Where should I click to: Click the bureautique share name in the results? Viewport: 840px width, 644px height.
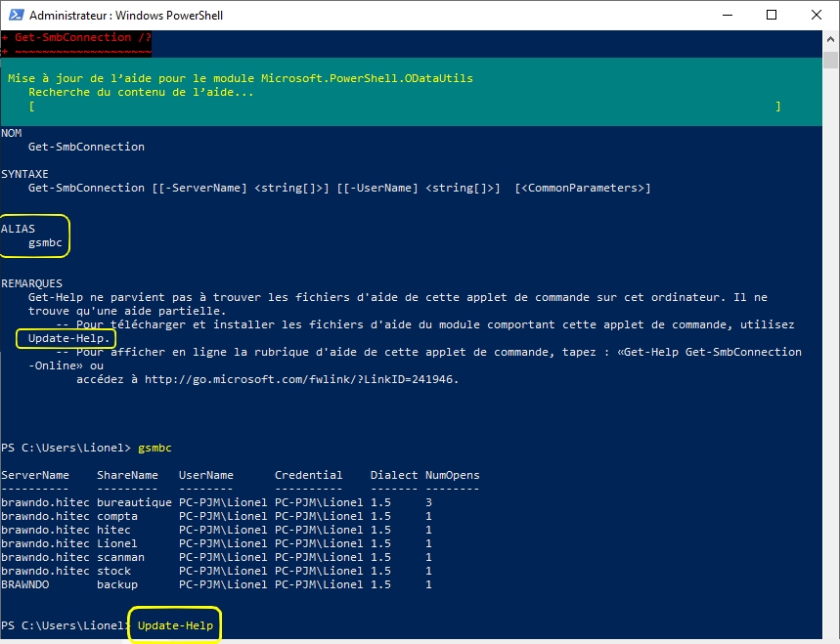coord(134,501)
